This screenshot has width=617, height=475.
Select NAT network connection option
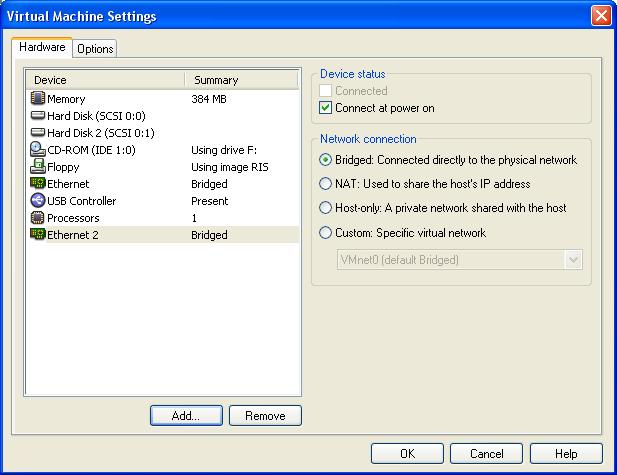pyautogui.click(x=325, y=184)
